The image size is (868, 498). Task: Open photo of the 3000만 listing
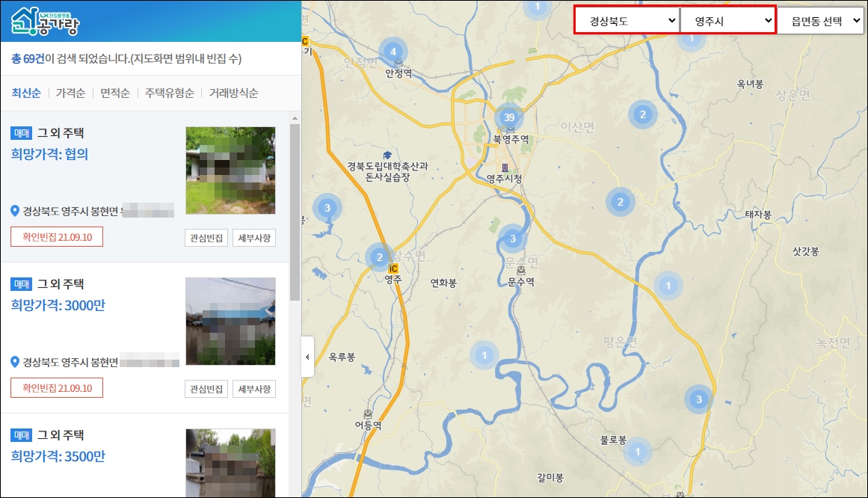click(230, 322)
